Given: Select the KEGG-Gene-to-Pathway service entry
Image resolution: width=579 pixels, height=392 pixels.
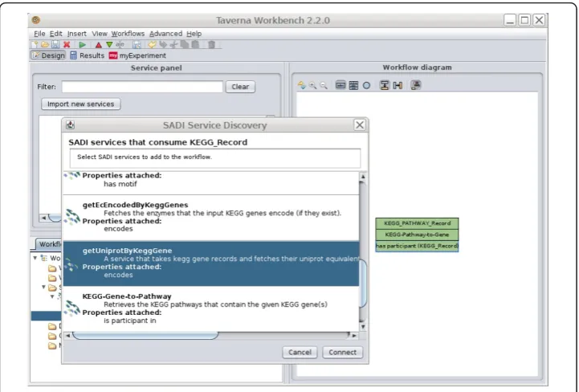Looking at the screenshot, I should (x=211, y=308).
